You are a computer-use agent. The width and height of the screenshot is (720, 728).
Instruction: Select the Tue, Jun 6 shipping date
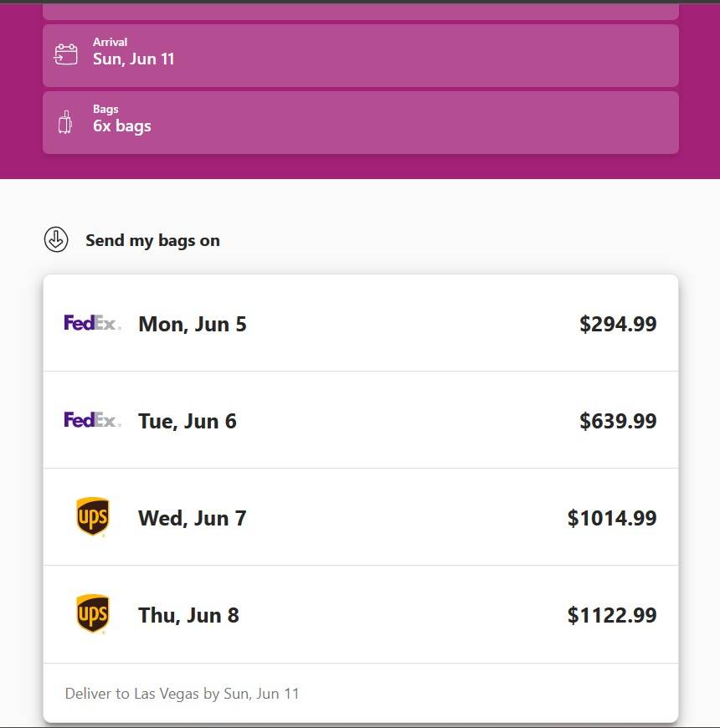pos(188,421)
